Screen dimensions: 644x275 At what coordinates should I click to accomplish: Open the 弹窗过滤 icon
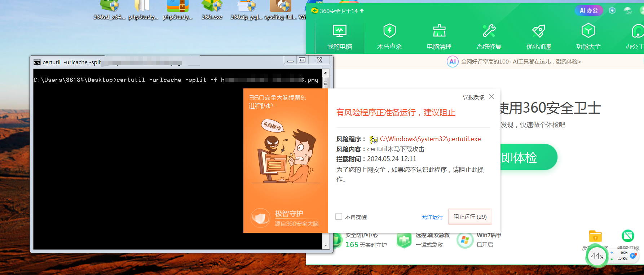[x=628, y=236]
